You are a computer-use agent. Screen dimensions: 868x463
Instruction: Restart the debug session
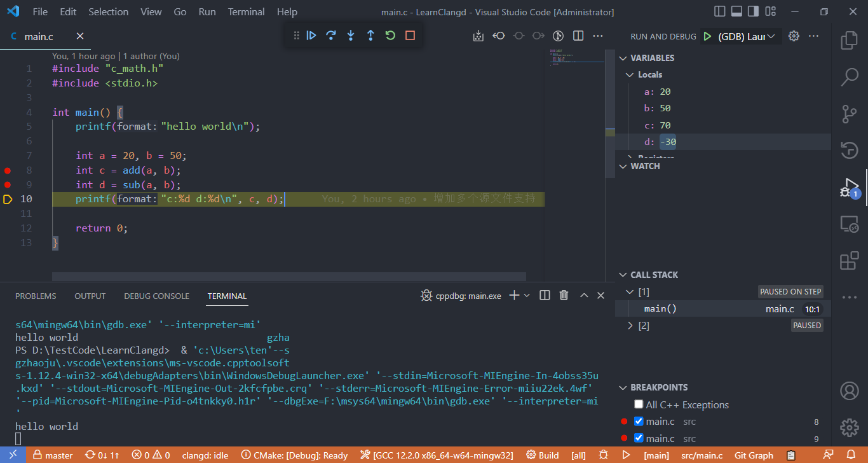[390, 36]
